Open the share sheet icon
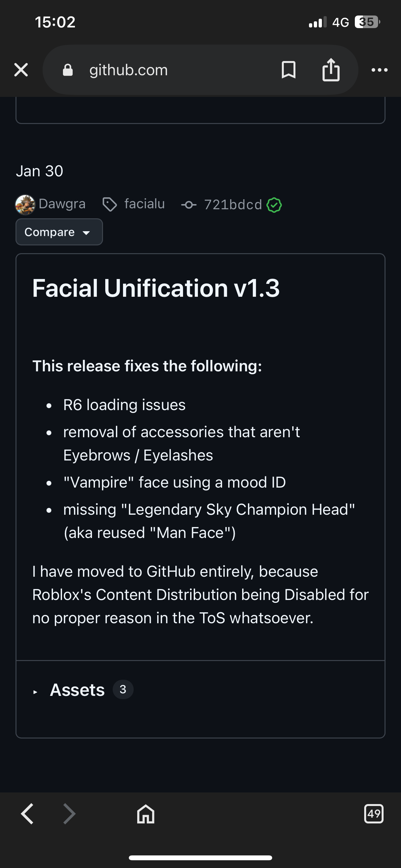401x868 pixels. coord(331,70)
